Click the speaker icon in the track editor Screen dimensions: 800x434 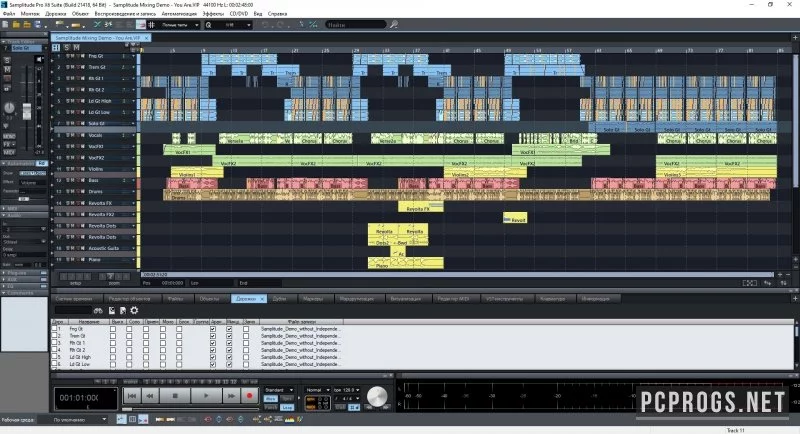(39, 59)
